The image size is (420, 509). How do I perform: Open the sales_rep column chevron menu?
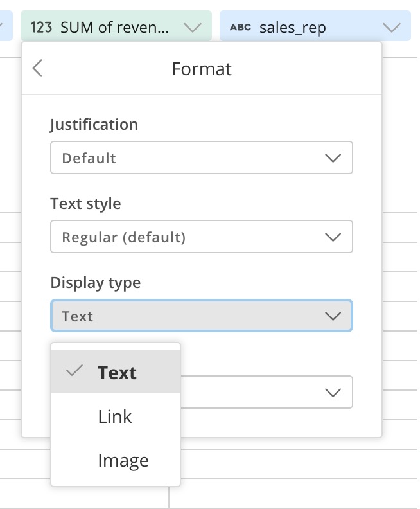point(392,28)
